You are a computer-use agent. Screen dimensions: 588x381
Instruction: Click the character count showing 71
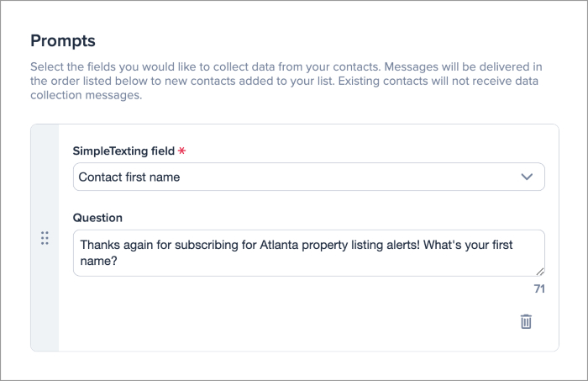tap(539, 288)
